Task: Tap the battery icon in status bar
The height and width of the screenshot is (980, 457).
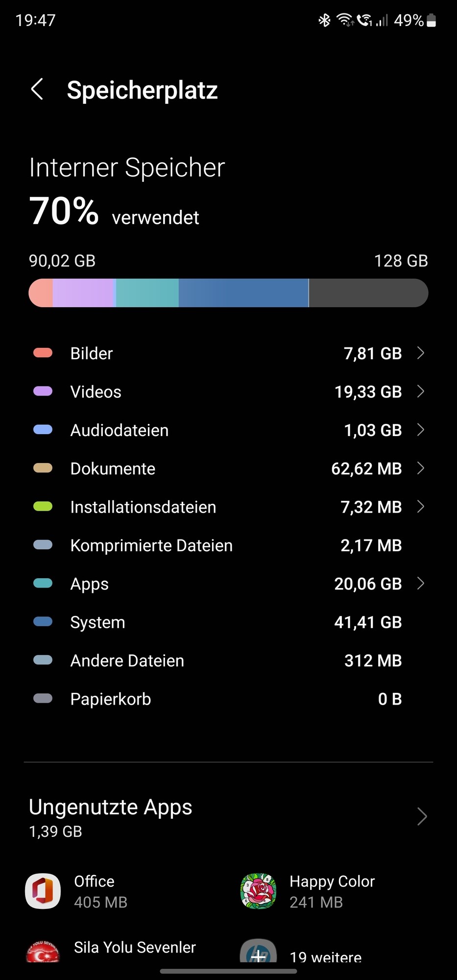Action: (432, 20)
